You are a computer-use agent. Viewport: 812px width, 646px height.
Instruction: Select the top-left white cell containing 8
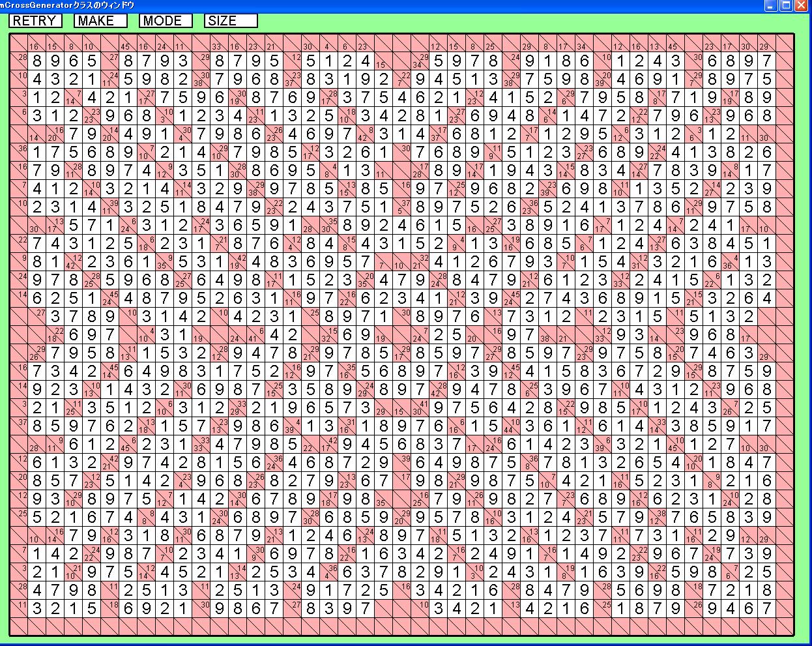37,61
